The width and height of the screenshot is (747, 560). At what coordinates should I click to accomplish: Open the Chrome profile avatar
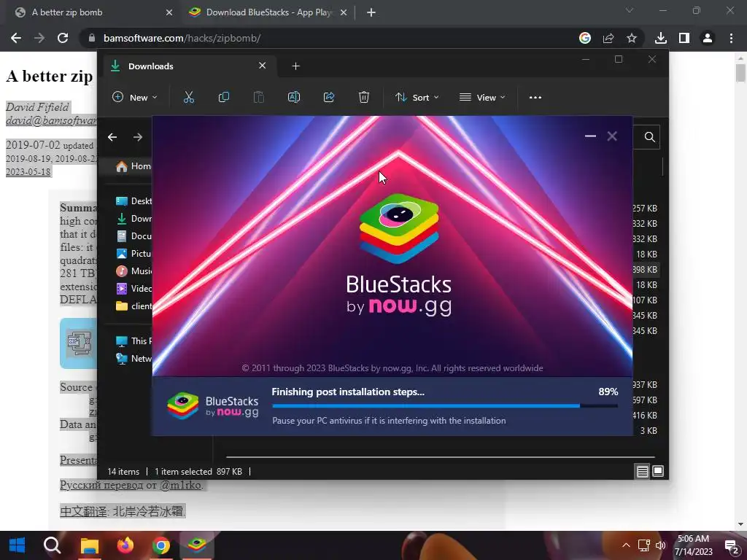point(708,38)
